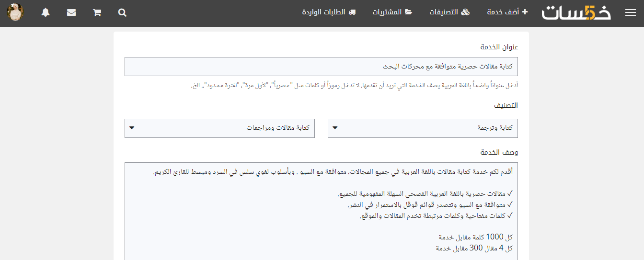Open the messages envelope icon

pos(71,13)
